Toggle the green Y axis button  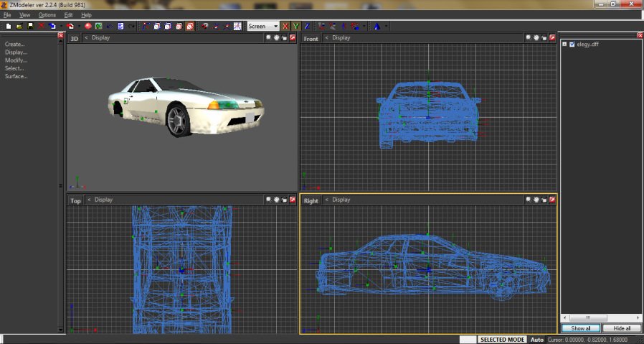tap(295, 27)
